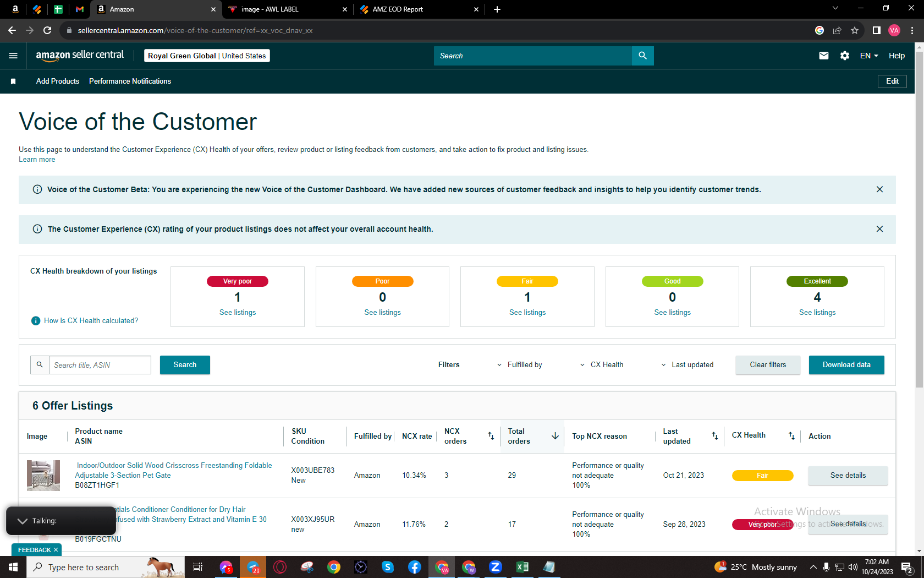Image resolution: width=924 pixels, height=578 pixels.
Task: Click the share page icon in the address bar
Action: pos(837,30)
